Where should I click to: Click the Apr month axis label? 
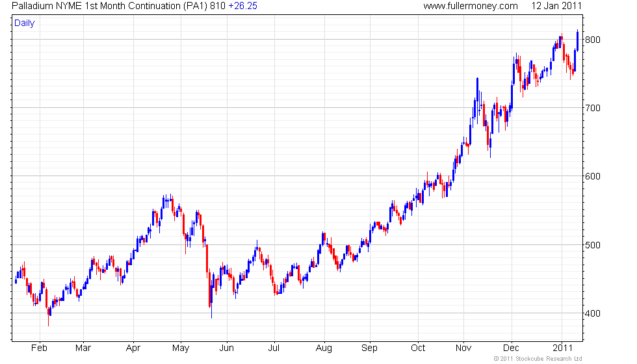(133, 348)
